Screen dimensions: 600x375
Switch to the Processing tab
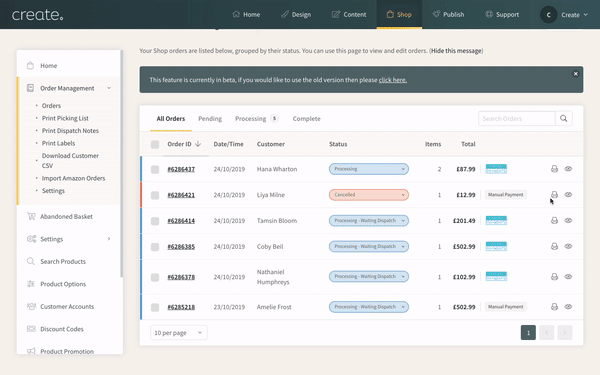point(256,119)
